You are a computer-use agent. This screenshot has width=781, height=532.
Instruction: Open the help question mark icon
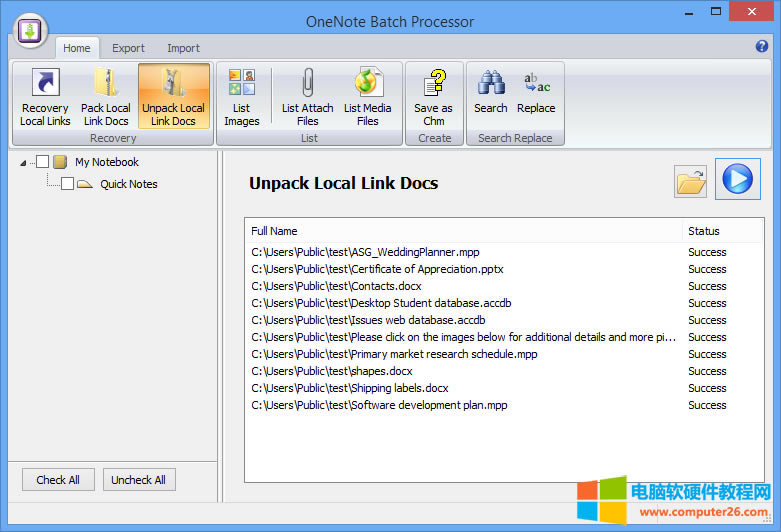click(x=762, y=46)
